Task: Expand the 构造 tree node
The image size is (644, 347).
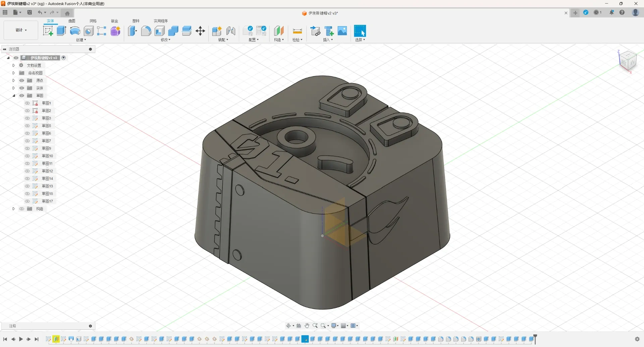Action: tap(14, 209)
